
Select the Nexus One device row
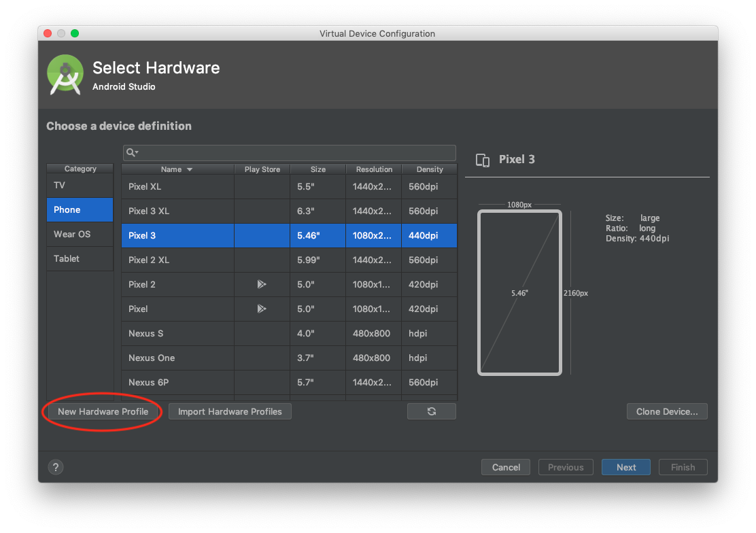290,358
